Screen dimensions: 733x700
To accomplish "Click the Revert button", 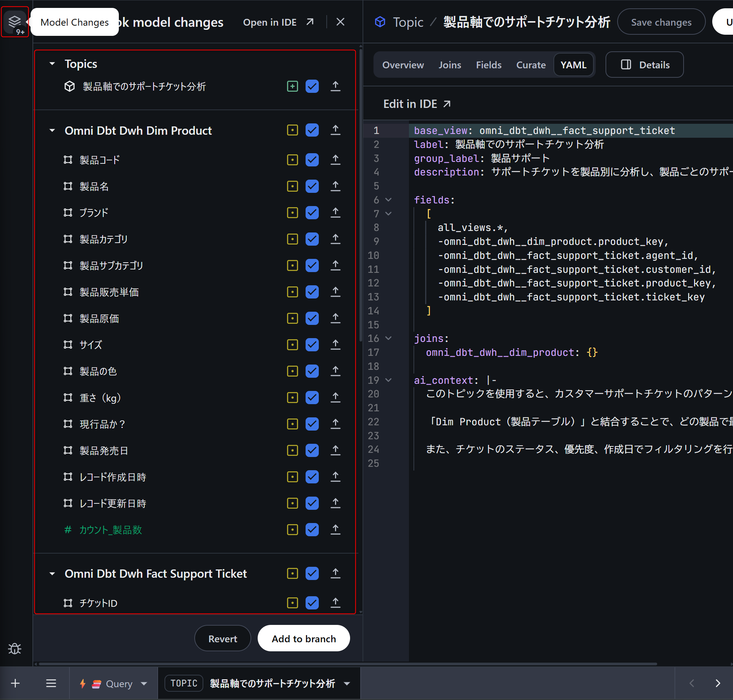I will pyautogui.click(x=223, y=638).
